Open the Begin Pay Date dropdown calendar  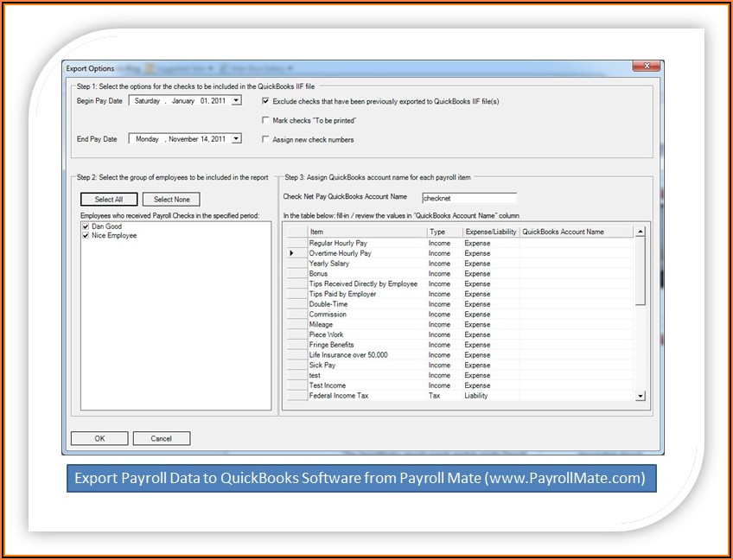click(237, 101)
